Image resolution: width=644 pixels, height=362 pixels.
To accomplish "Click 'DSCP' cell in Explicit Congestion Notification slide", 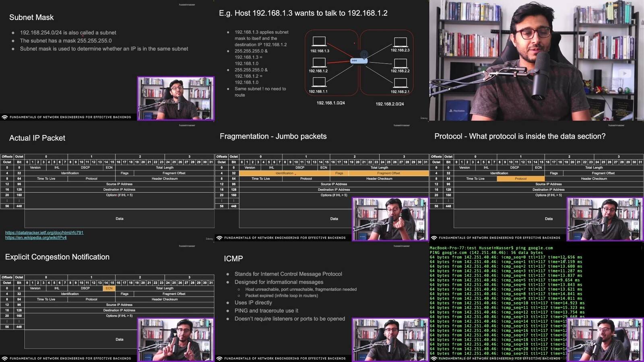I will point(85,288).
